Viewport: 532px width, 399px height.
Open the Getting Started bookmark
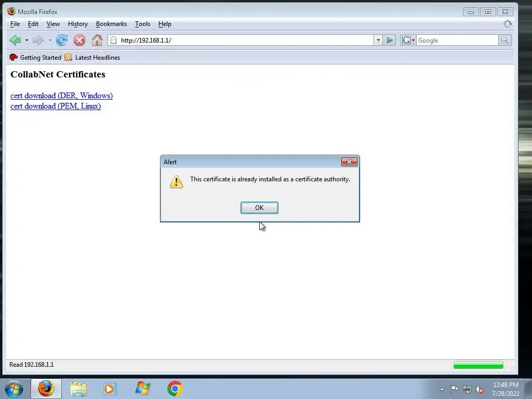coord(35,57)
